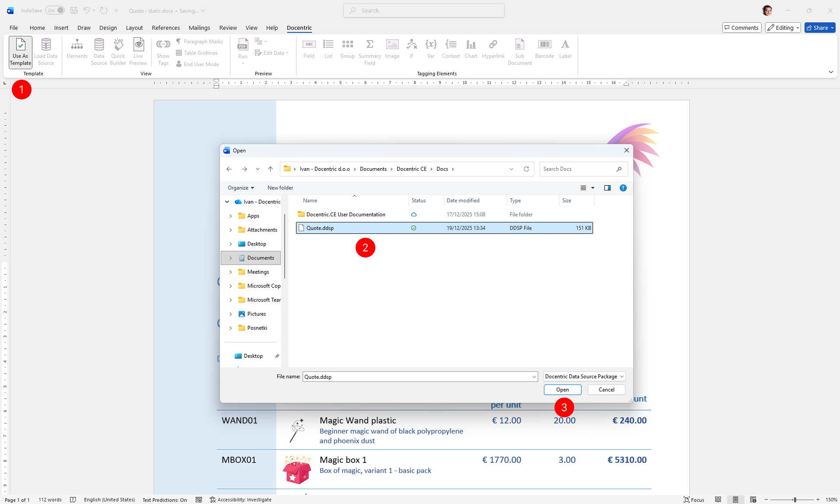This screenshot has height=504, width=840.
Task: Toggle Show Tags
Action: coord(163,52)
